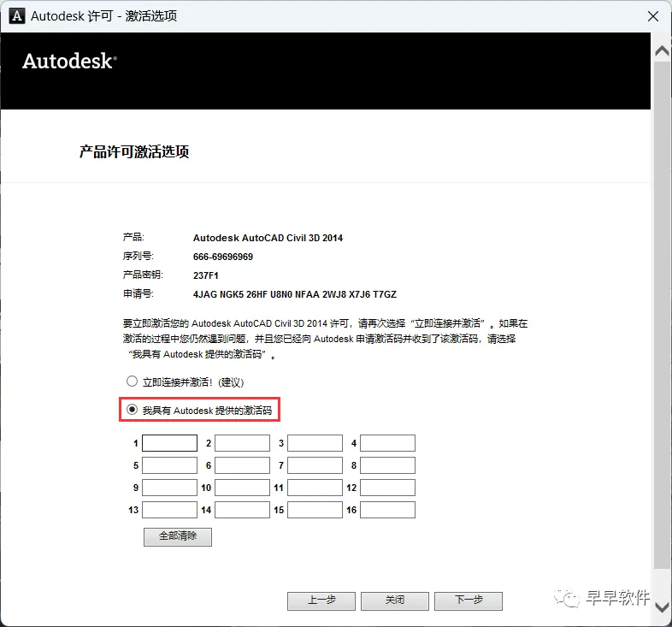Focus activation code field 10
The width and height of the screenshot is (672, 627).
(242, 488)
